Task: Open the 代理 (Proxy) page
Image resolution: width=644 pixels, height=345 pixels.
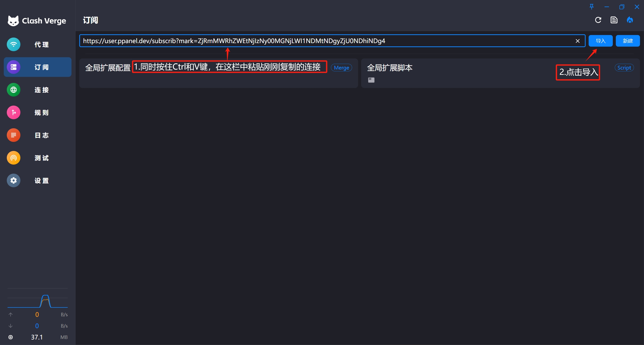Action: coord(37,44)
